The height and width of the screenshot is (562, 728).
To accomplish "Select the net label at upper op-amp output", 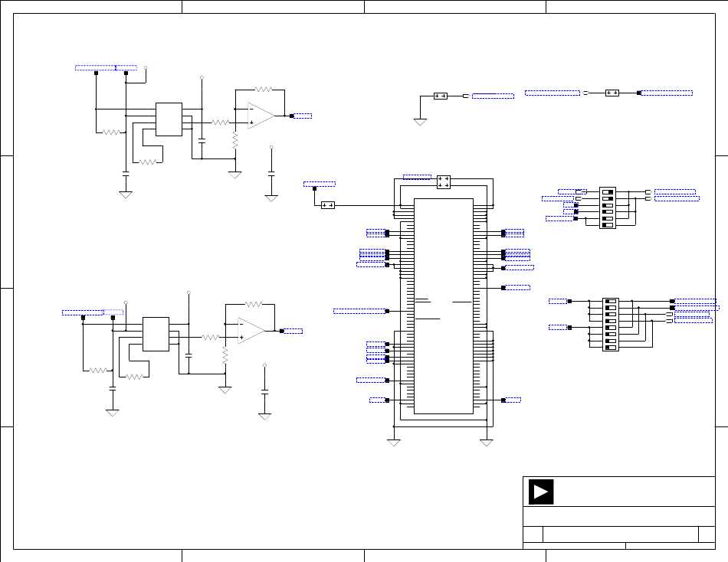I will coord(303,116).
